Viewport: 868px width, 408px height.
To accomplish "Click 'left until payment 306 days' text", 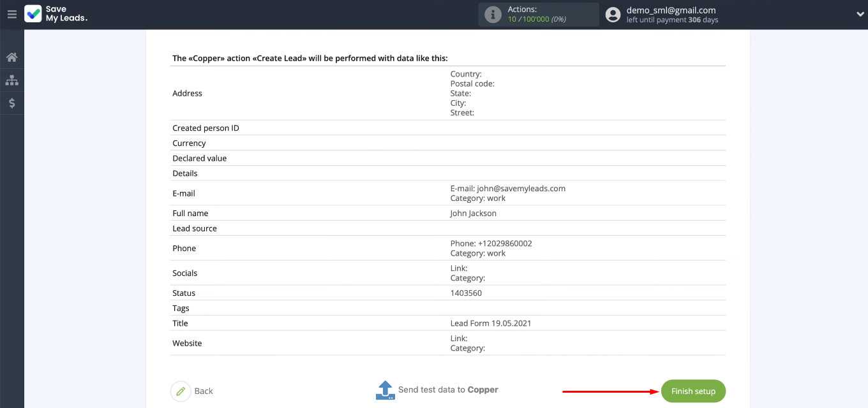I will point(672,20).
